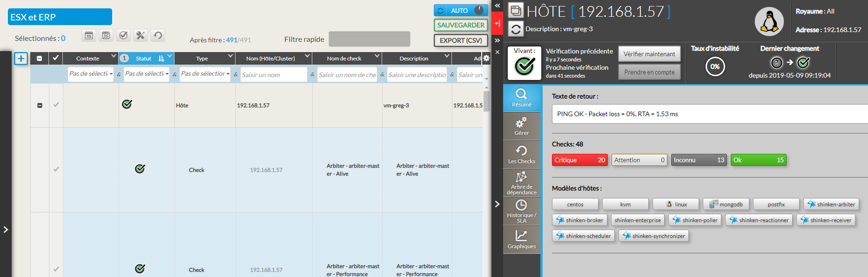Expand the Nom de check column arrow
868x277 pixels.
coord(377,56)
